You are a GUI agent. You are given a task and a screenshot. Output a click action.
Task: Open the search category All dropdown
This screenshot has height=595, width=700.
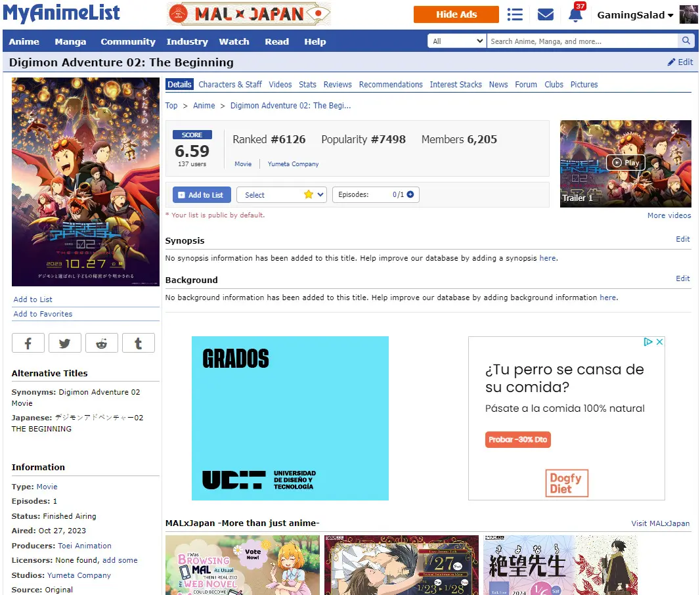(457, 41)
